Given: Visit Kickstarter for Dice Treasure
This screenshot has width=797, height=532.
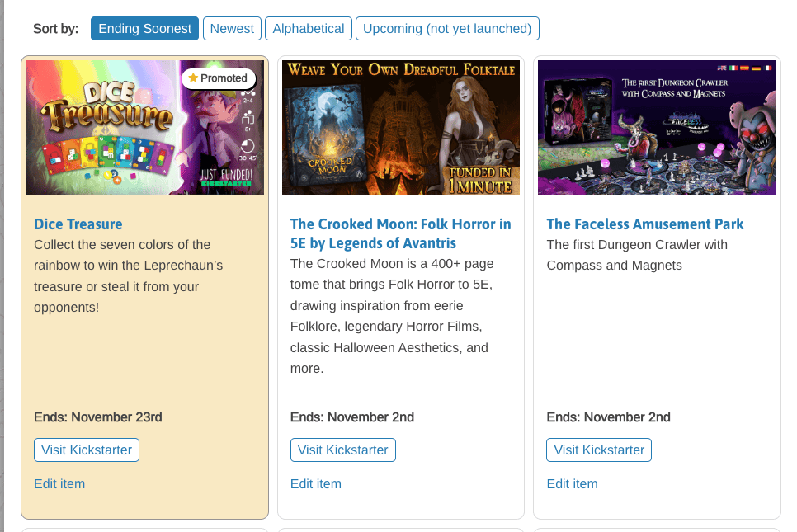Looking at the screenshot, I should click(87, 450).
